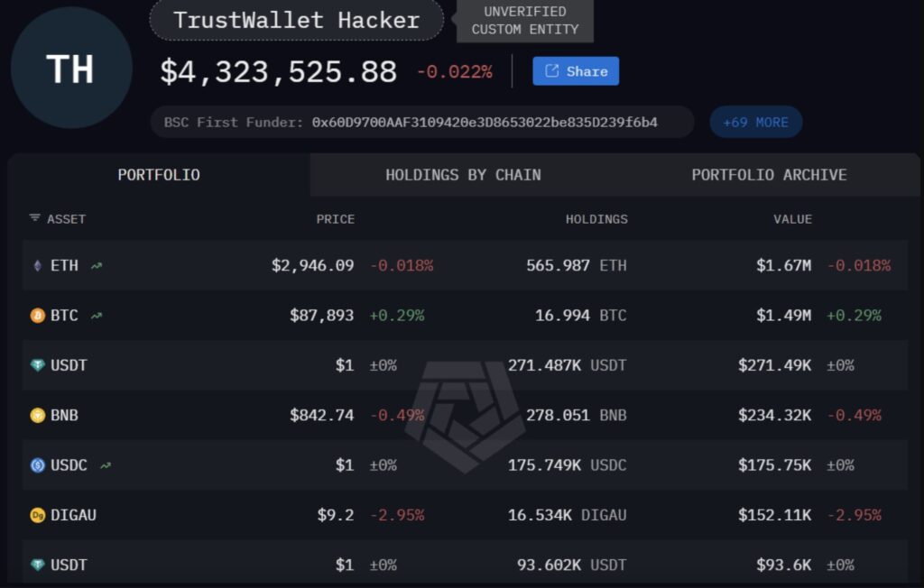Click the DIGAU token icon

(x=37, y=516)
